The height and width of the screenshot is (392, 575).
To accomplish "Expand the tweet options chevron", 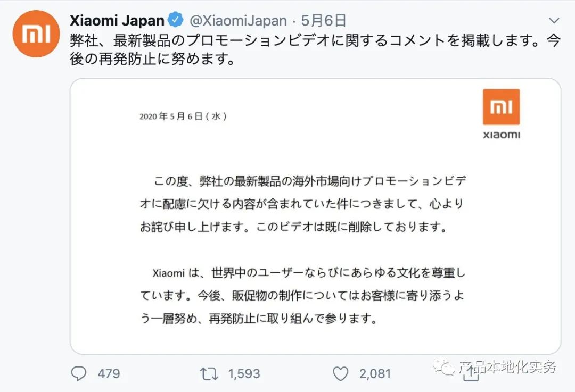I will pyautogui.click(x=553, y=20).
